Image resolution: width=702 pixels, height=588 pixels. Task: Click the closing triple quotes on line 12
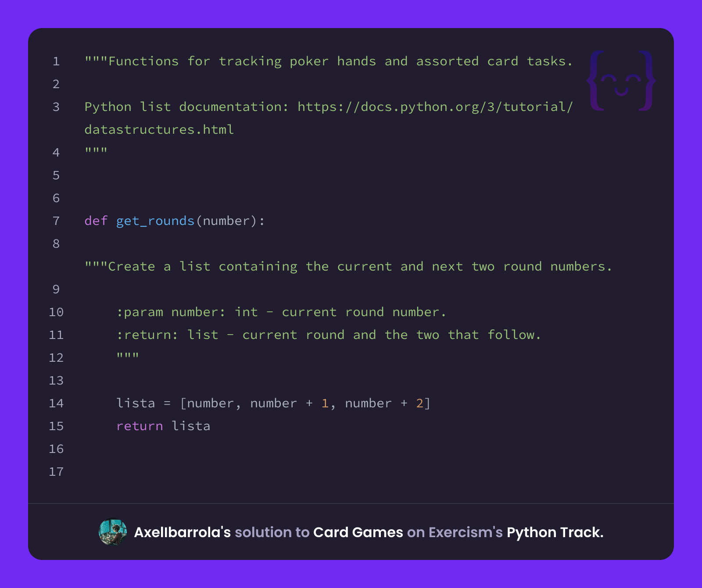pos(128,356)
